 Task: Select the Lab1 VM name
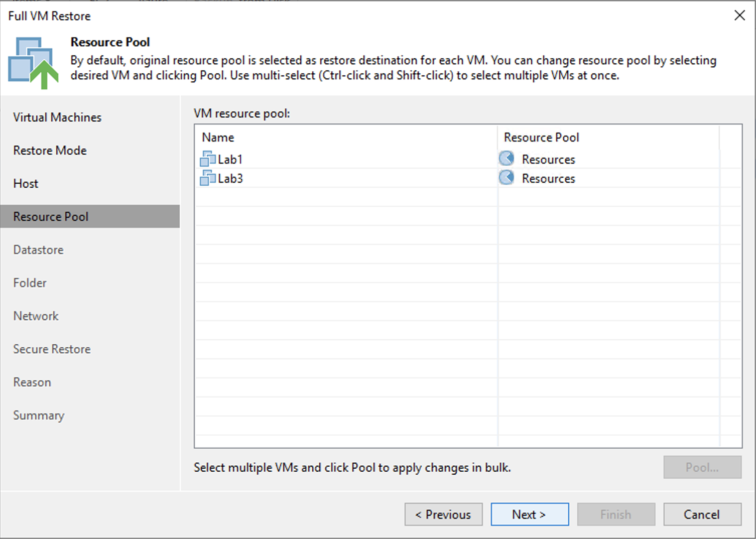click(230, 160)
